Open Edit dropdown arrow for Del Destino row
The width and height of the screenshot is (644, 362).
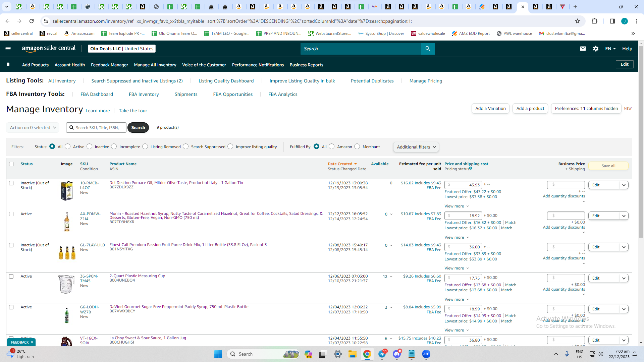[x=624, y=185]
